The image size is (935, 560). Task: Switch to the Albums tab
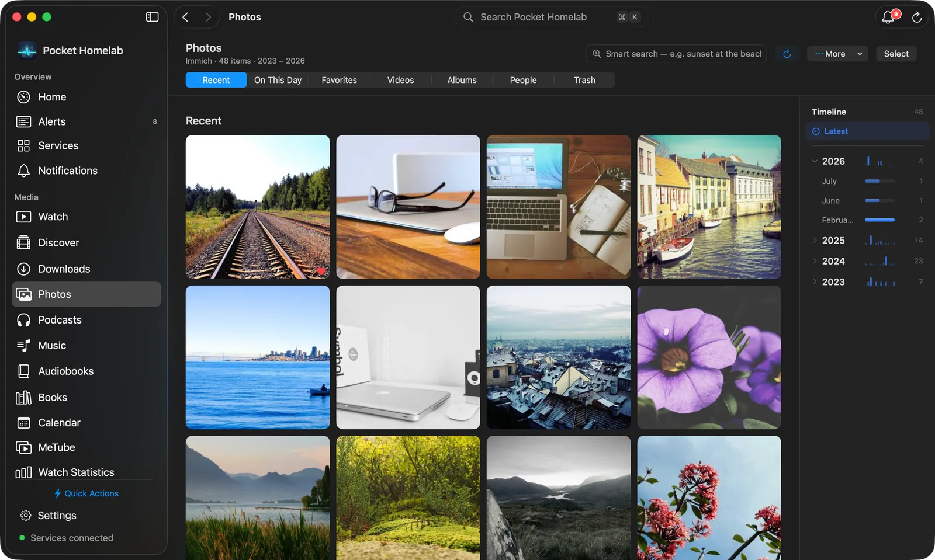[462, 80]
